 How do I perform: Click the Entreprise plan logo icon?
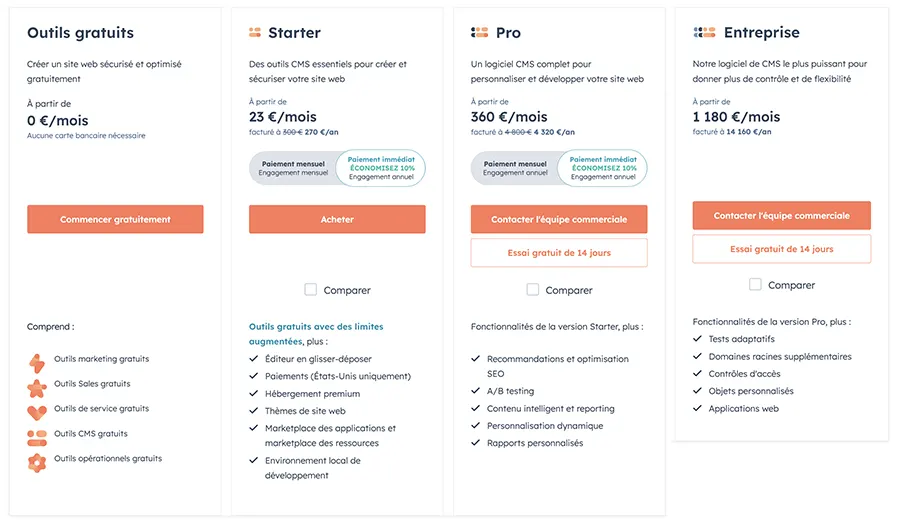[x=704, y=33]
